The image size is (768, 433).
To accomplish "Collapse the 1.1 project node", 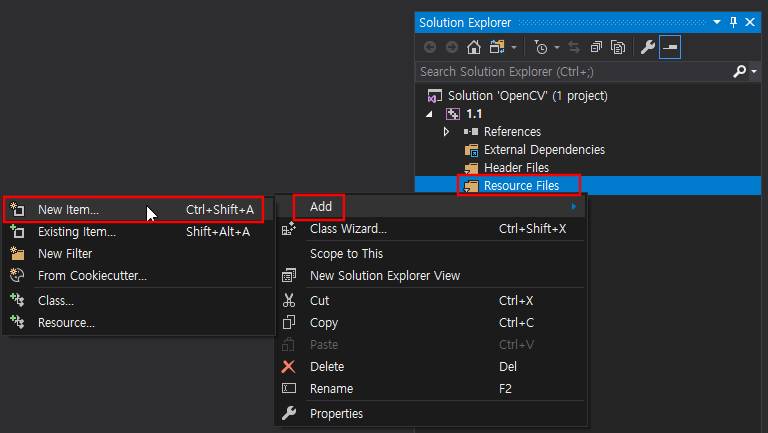I will click(430, 114).
